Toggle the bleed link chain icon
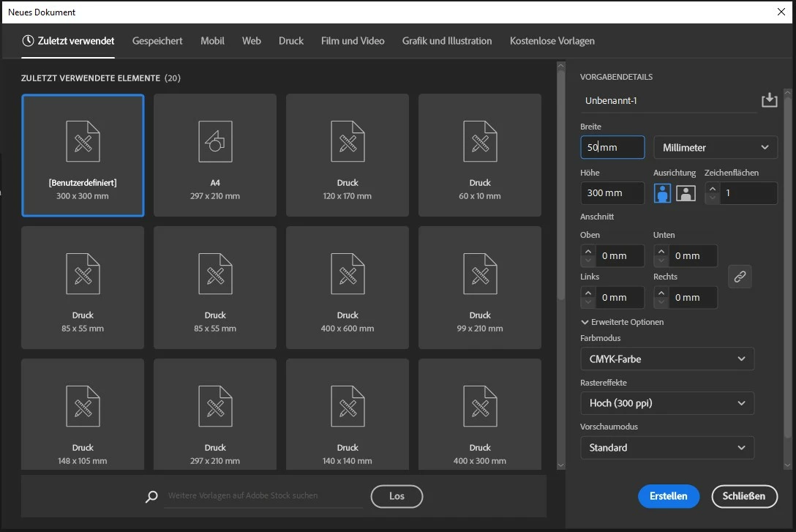This screenshot has height=532, width=796. coord(740,277)
